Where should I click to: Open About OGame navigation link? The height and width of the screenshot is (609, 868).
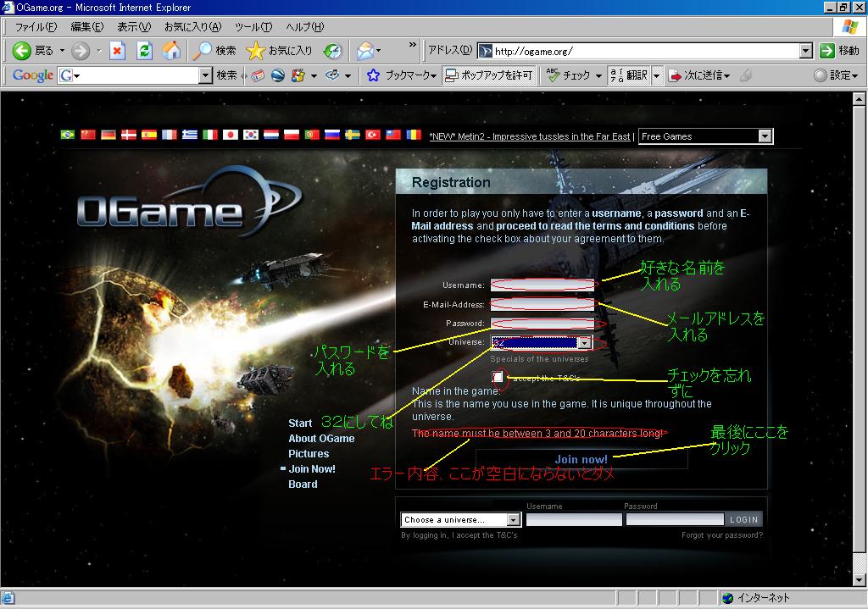pyautogui.click(x=321, y=439)
